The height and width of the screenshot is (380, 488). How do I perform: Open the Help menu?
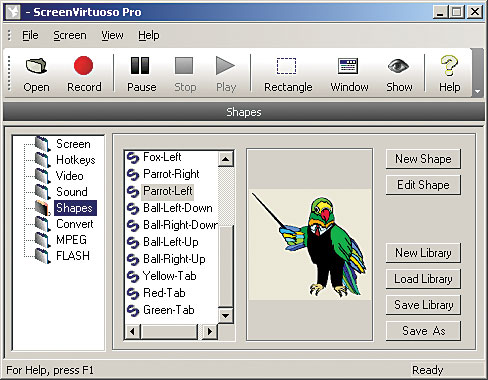149,35
